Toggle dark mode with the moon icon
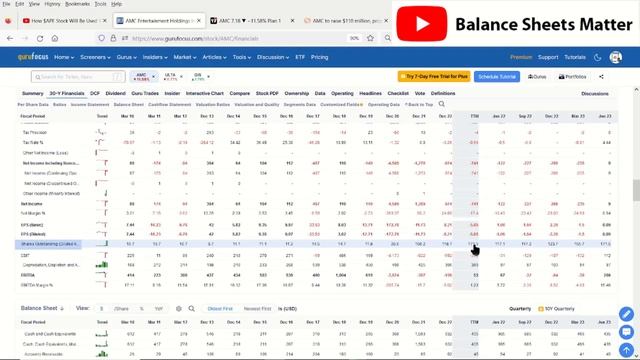640x360 pixels. pos(598,57)
